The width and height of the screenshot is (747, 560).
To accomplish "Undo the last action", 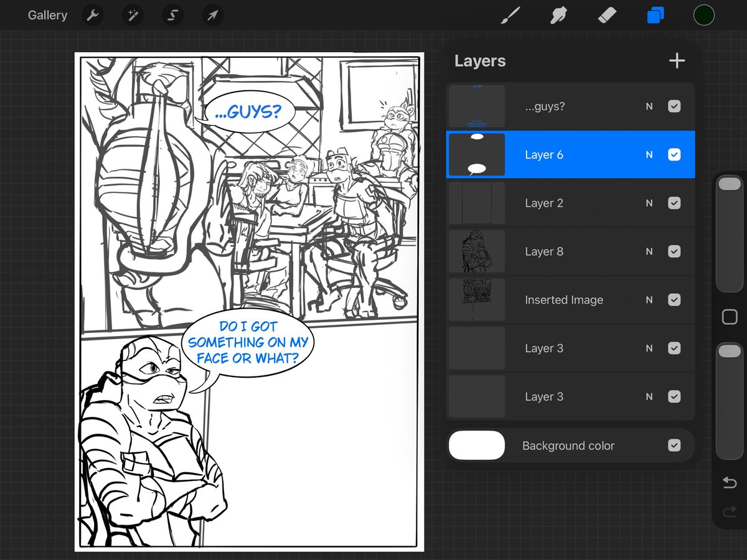I will click(730, 483).
